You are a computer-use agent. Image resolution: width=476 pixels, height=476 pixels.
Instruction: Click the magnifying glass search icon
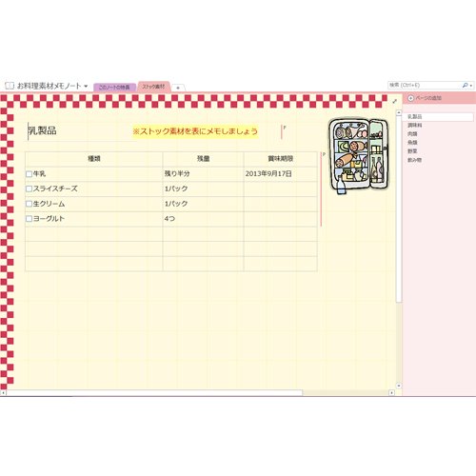point(465,85)
